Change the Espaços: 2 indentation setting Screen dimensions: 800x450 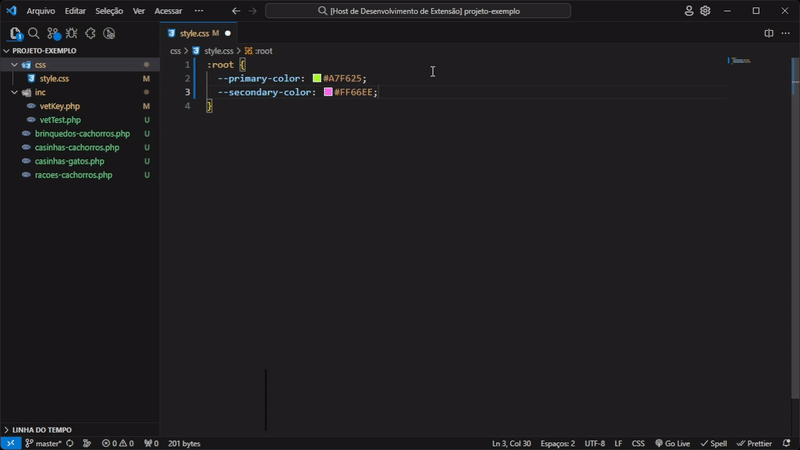coord(558,443)
